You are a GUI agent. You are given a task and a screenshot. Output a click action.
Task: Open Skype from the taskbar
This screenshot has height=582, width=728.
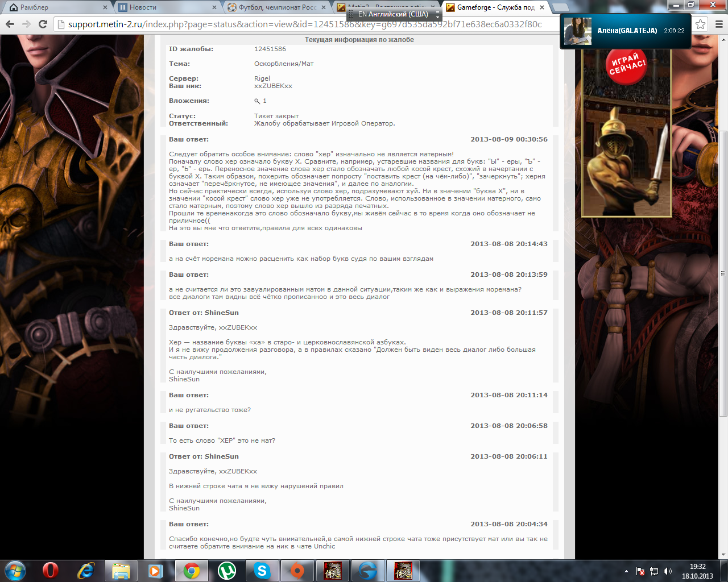point(262,571)
